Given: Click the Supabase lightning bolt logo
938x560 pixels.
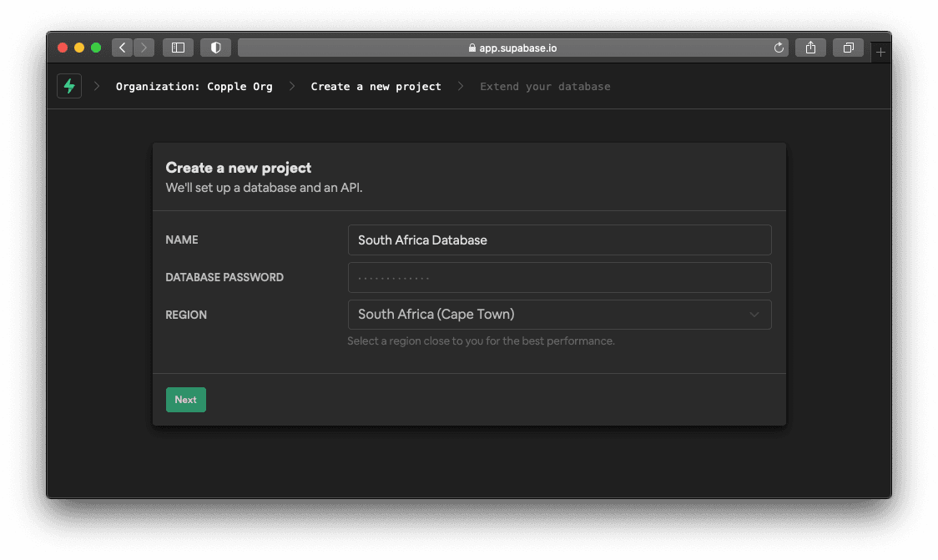Looking at the screenshot, I should tap(69, 86).
